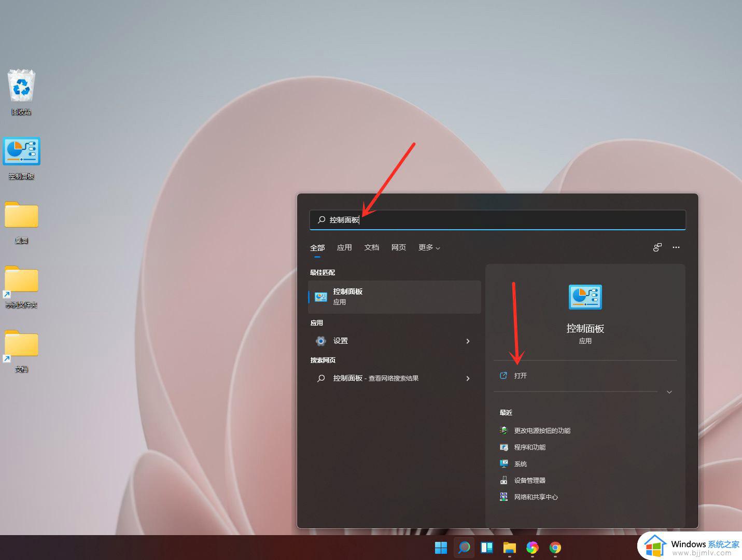The image size is (742, 560).
Task: Expand more actions chevron below 打开
Action: 669,392
